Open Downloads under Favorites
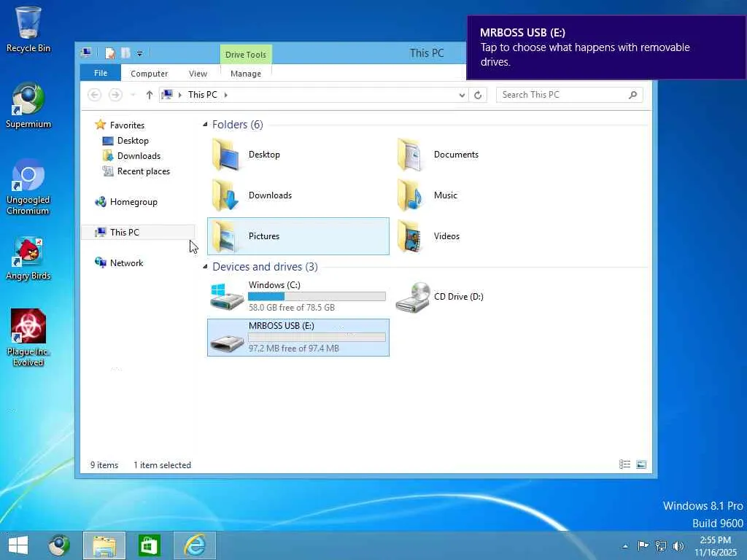This screenshot has width=747, height=560. click(139, 156)
